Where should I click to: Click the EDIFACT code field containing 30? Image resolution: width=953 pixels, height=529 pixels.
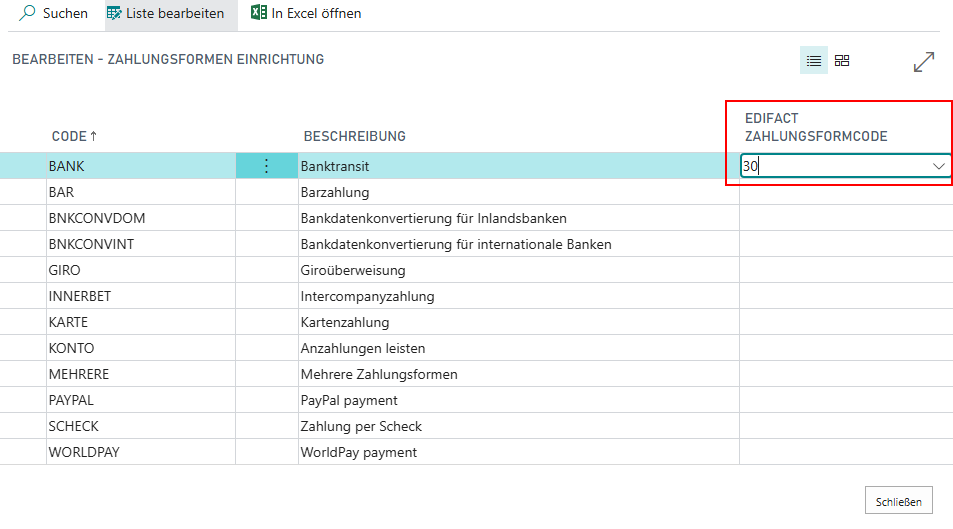830,167
